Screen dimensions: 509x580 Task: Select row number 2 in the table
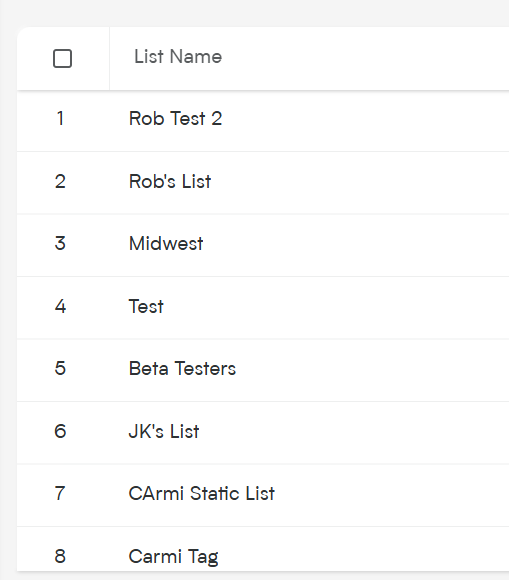pyautogui.click(x=60, y=181)
